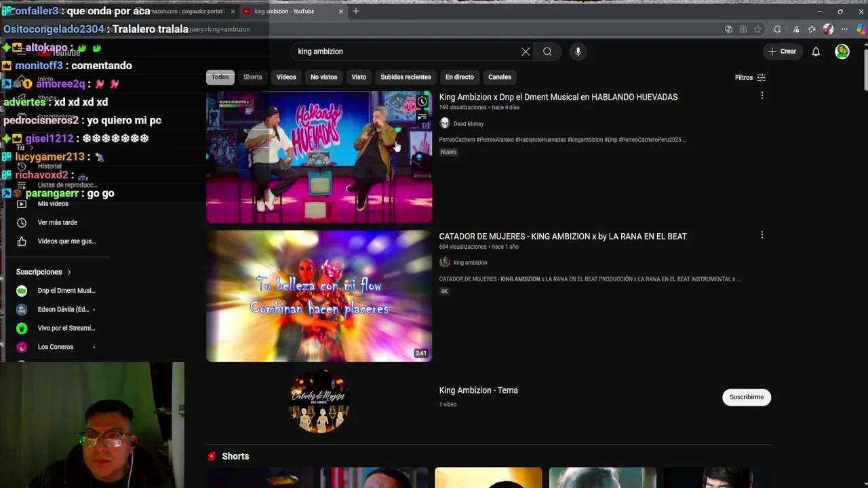Close the Amazon cargador portátil tab
The height and width of the screenshot is (488, 868).
click(233, 11)
